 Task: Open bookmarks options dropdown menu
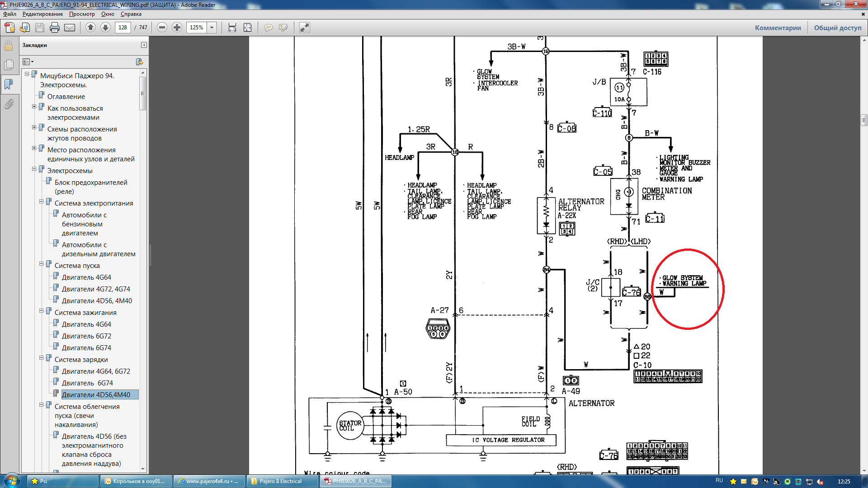point(28,62)
